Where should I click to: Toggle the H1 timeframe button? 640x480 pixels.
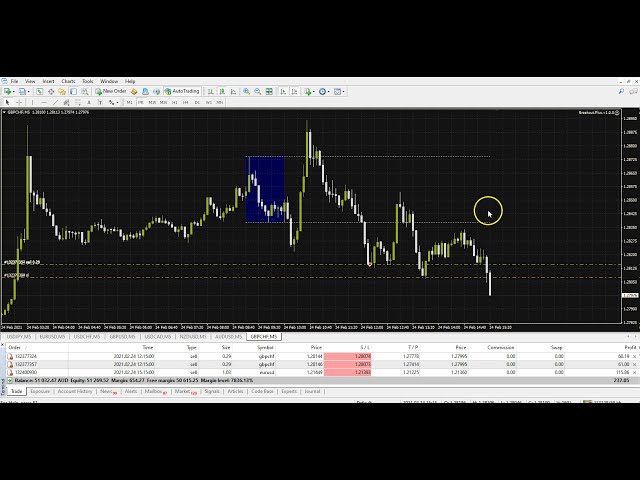pyautogui.click(x=175, y=102)
